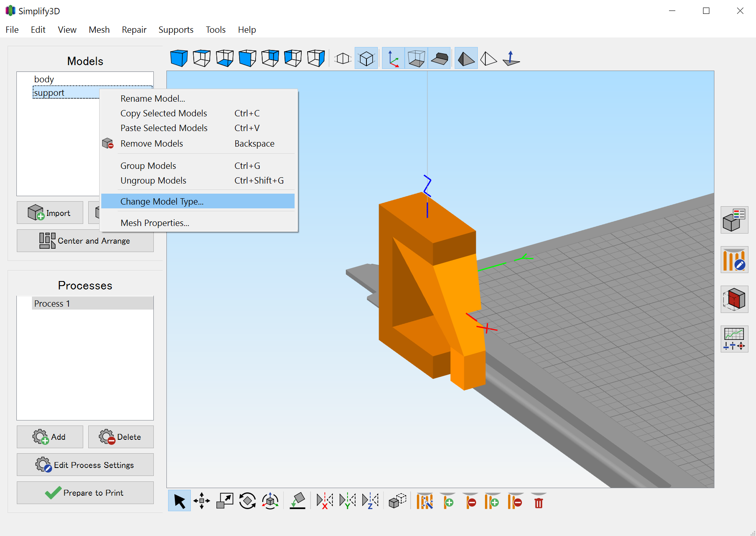Select the arrow pointer tool
This screenshot has width=756, height=536.
point(179,501)
